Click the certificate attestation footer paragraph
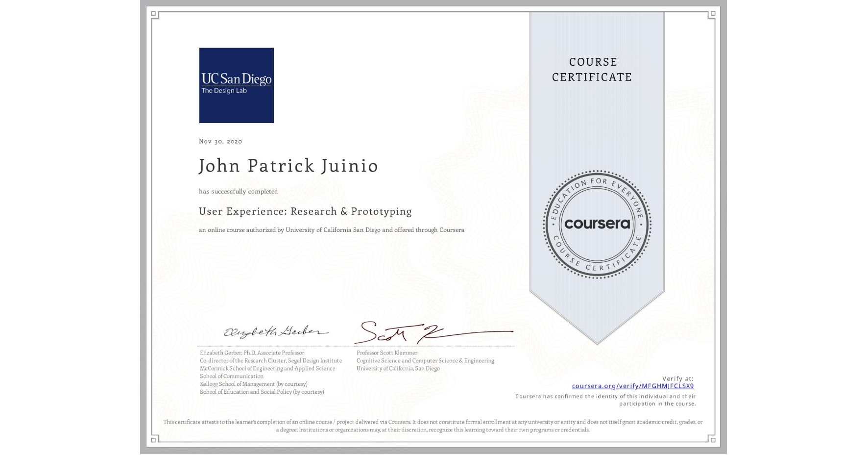This screenshot has height=455, width=868. [x=433, y=425]
